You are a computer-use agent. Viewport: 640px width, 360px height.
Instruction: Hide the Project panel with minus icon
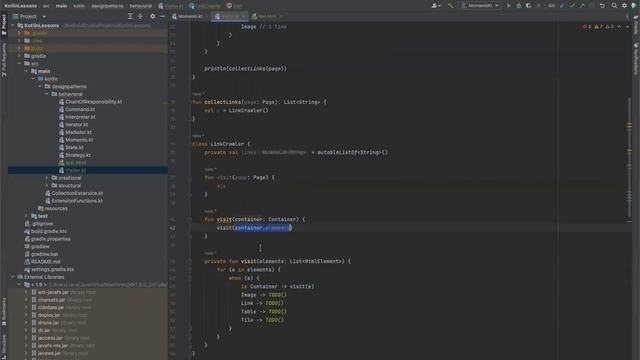click(162, 16)
